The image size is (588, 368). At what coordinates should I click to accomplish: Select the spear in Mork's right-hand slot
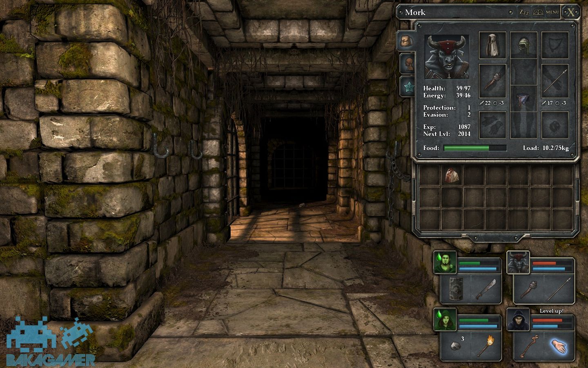pos(555,81)
